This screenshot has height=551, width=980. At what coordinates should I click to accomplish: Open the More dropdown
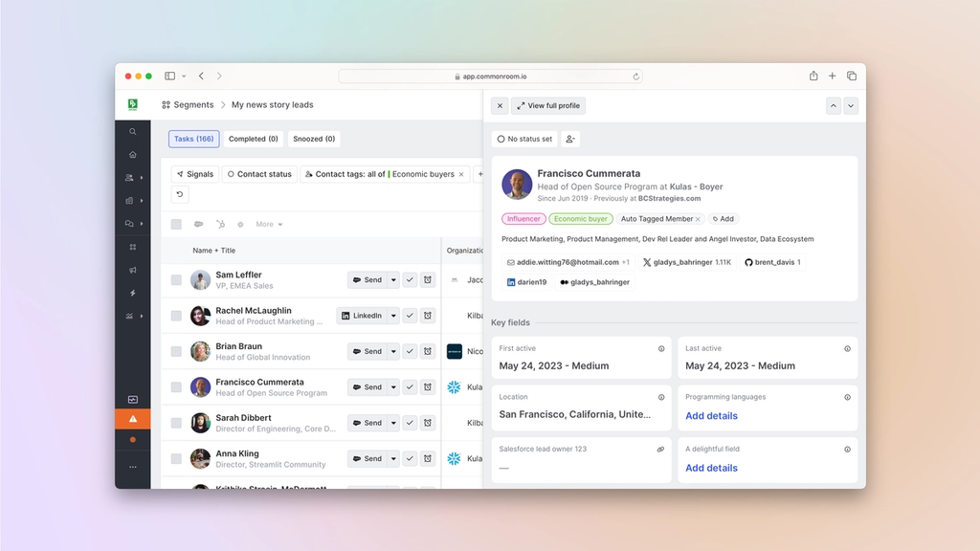tap(269, 224)
